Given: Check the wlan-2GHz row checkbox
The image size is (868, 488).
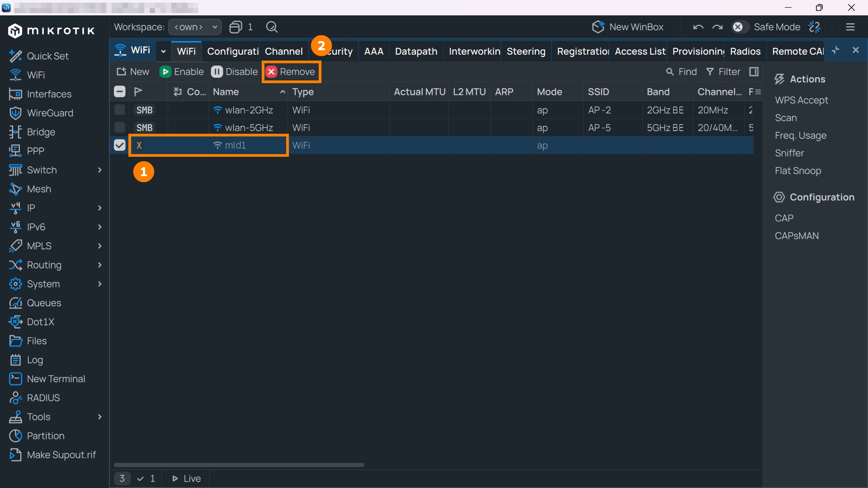Looking at the screenshot, I should pos(120,110).
